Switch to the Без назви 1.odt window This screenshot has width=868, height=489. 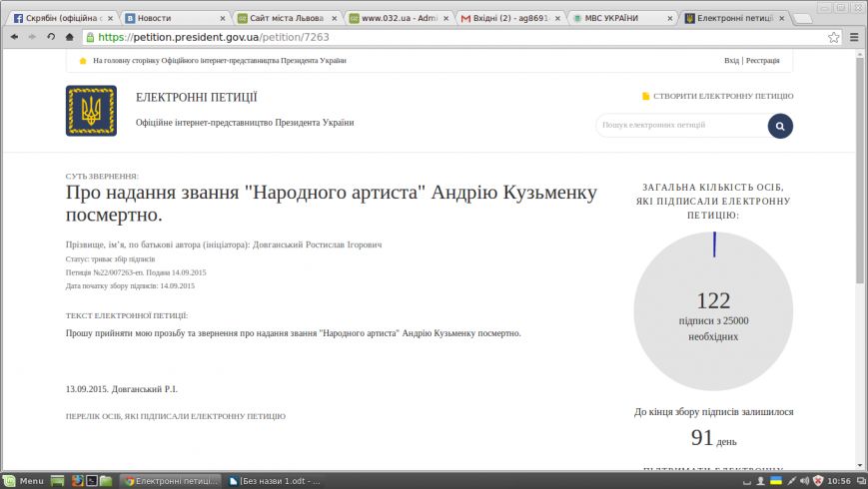(275, 481)
